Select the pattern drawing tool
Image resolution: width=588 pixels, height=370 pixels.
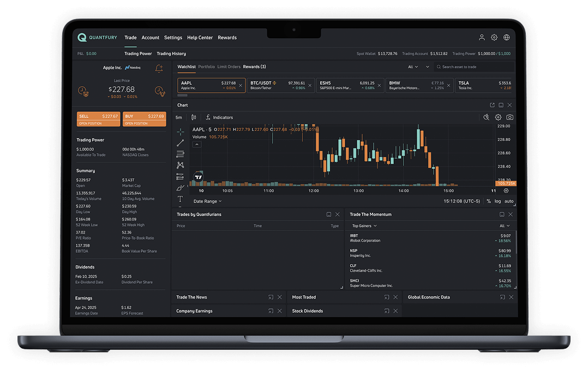(181, 165)
